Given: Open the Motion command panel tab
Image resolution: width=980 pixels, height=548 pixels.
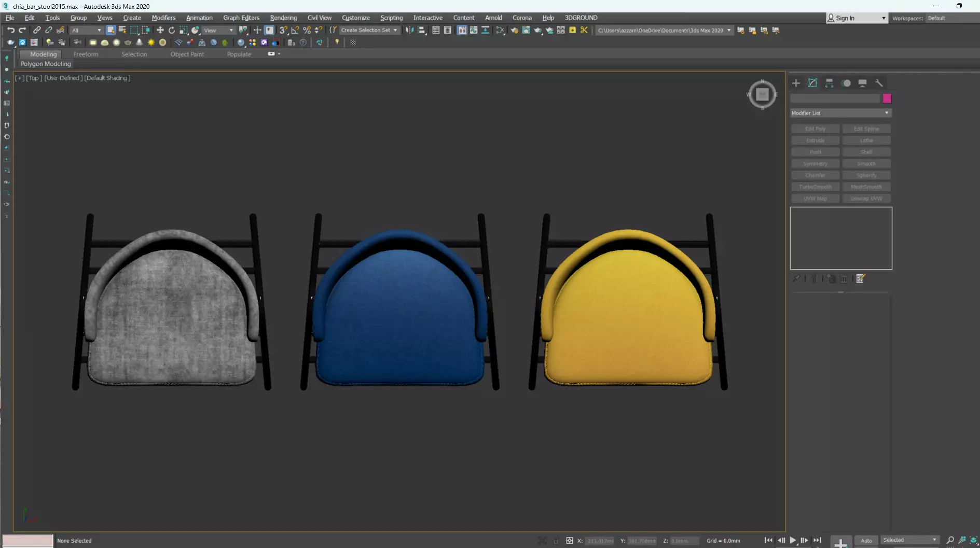Looking at the screenshot, I should pos(846,83).
